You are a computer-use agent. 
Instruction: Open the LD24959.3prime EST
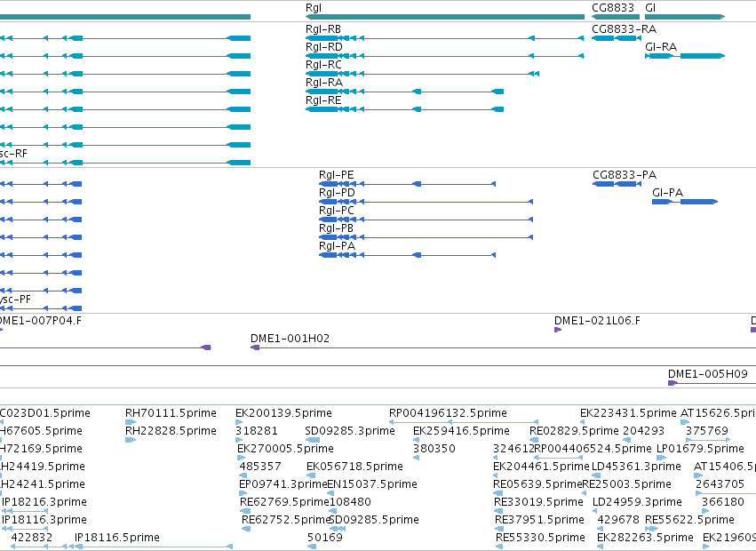596,511
